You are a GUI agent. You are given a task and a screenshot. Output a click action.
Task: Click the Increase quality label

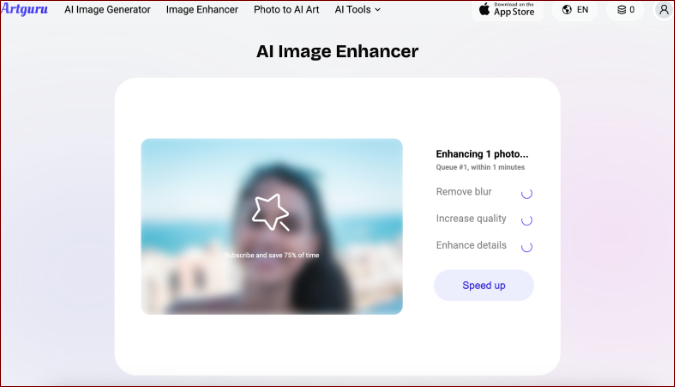pos(471,219)
